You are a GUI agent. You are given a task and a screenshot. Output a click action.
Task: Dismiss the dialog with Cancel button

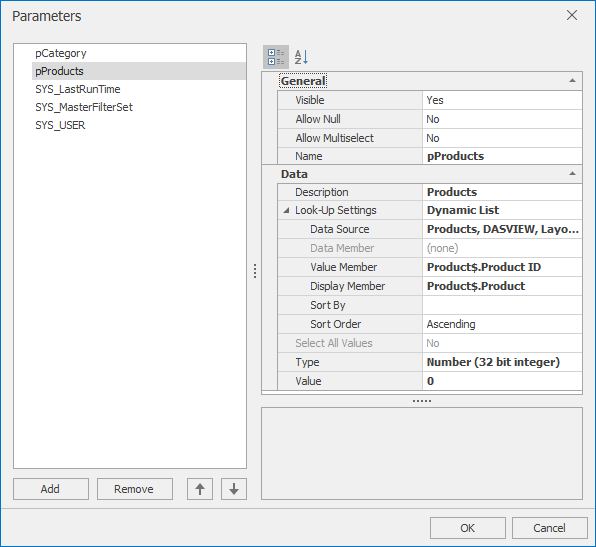tap(549, 528)
